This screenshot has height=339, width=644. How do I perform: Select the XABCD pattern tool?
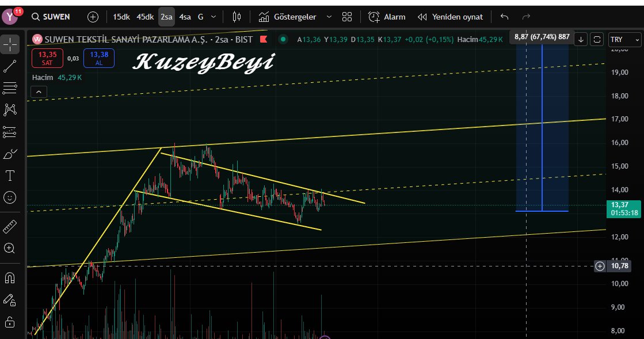9,109
